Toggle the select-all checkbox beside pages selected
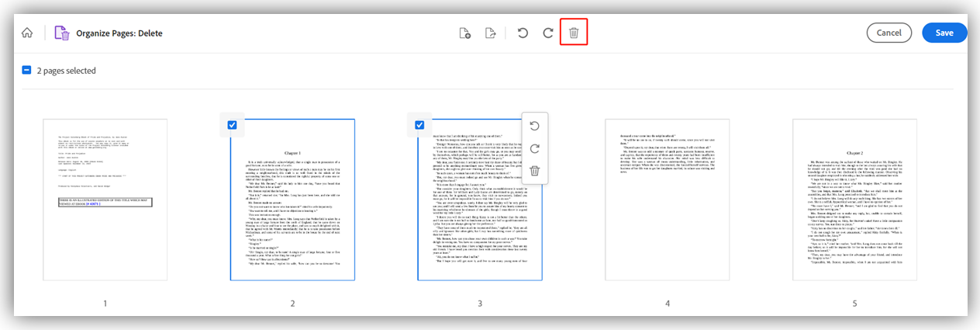The height and width of the screenshot is (330, 980). click(26, 71)
